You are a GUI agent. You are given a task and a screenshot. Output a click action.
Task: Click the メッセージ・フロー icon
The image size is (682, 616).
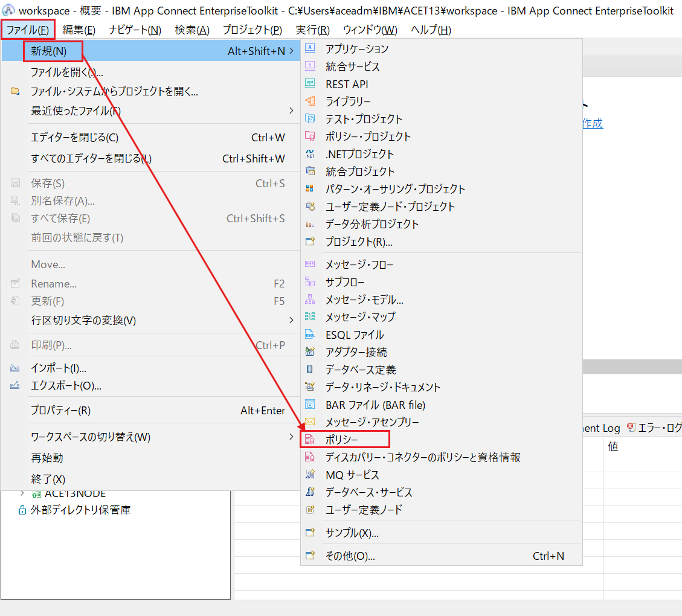(x=310, y=265)
